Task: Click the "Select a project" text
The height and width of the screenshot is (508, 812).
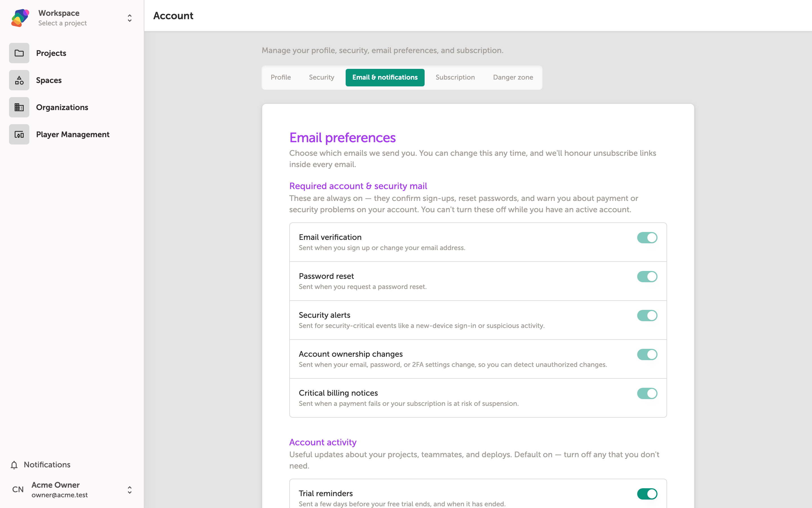Action: 62,23
